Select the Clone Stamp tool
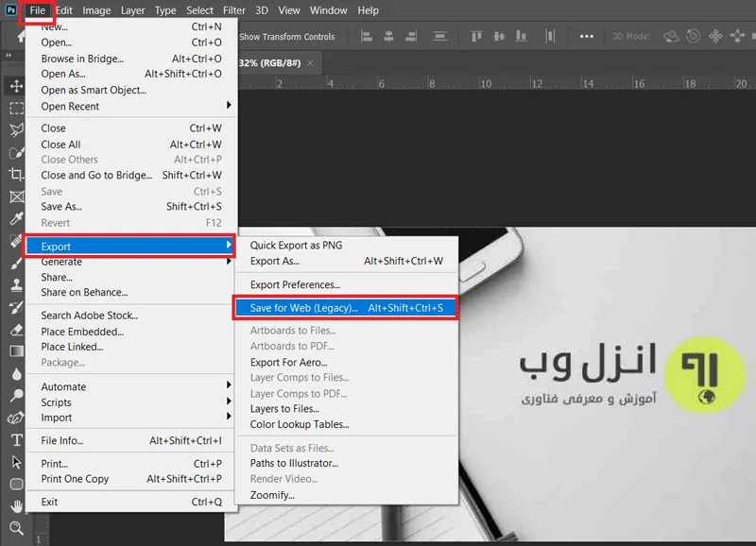The height and width of the screenshot is (546, 756). tap(16, 285)
